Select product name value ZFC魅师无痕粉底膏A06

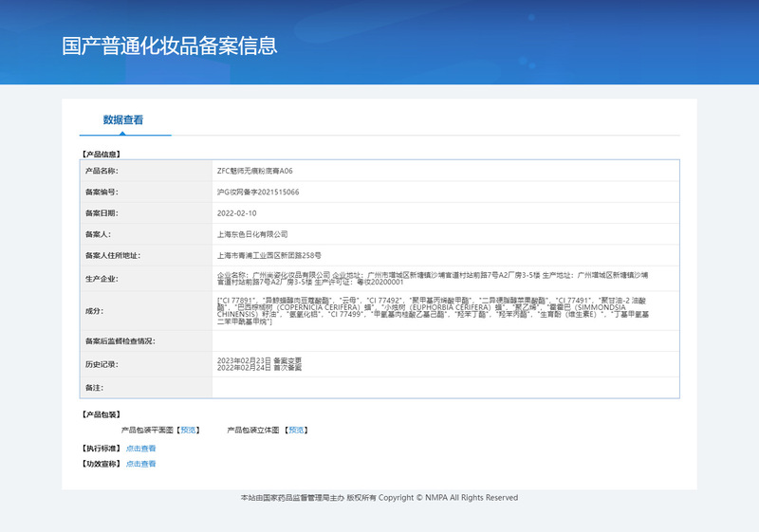(254, 171)
